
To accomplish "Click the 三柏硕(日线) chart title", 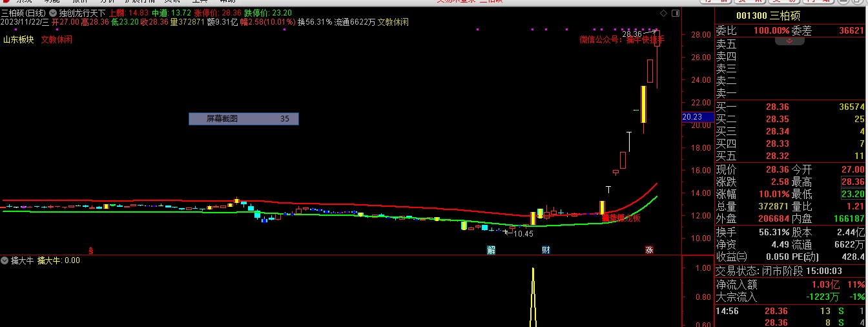I will [23, 13].
